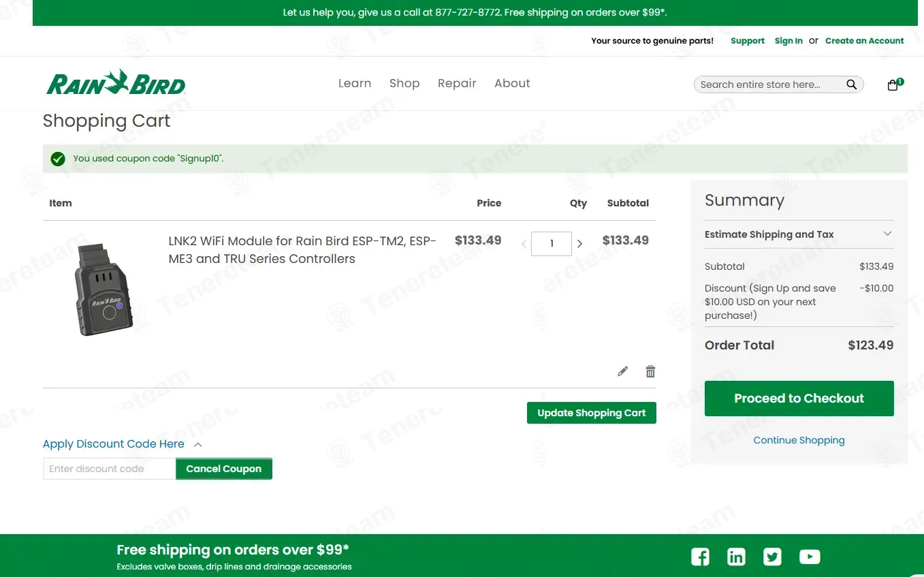
Task: Click Cancel Coupon button
Action: (224, 469)
